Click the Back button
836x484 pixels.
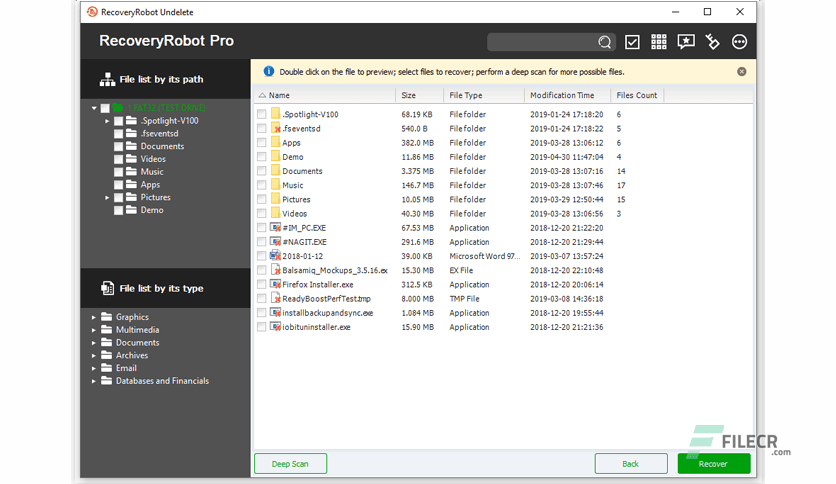pyautogui.click(x=631, y=464)
